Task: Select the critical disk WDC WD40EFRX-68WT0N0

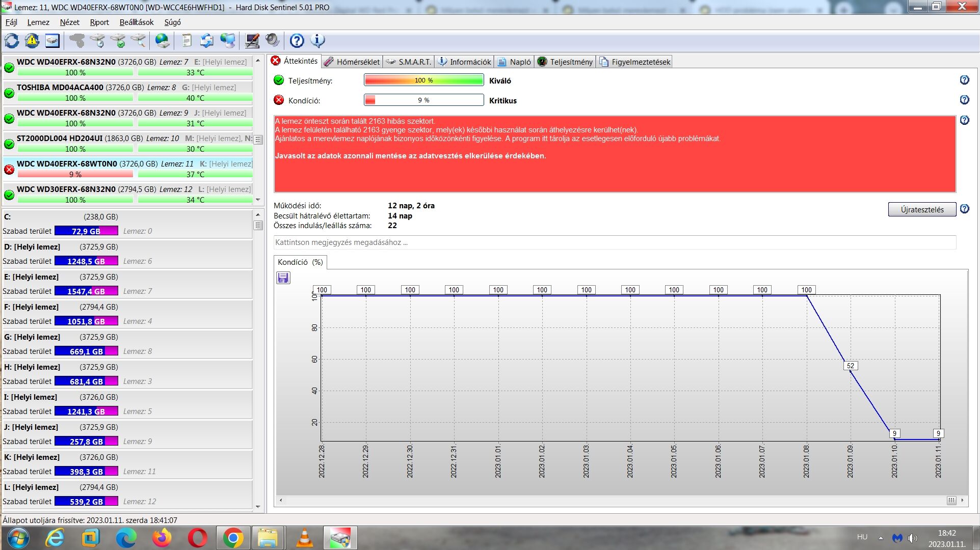Action: click(x=128, y=169)
